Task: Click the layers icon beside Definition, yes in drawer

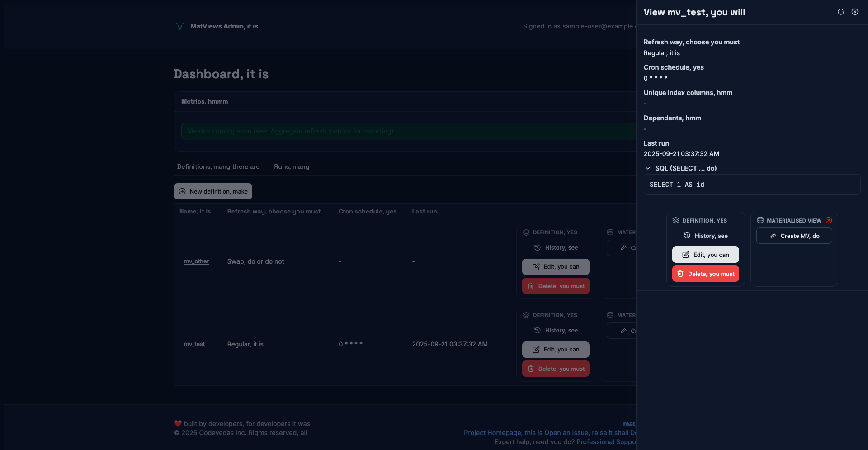Action: pos(676,220)
